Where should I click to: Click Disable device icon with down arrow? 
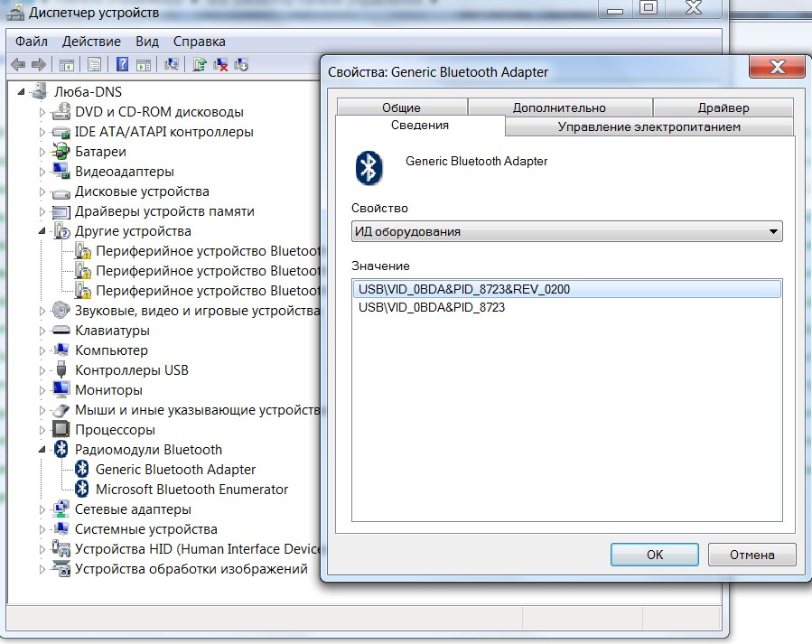click(241, 64)
